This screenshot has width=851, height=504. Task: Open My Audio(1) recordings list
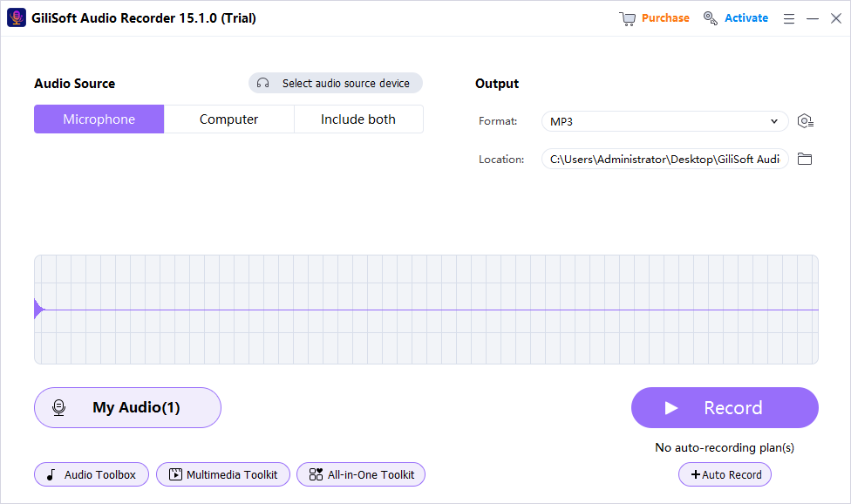[127, 407]
